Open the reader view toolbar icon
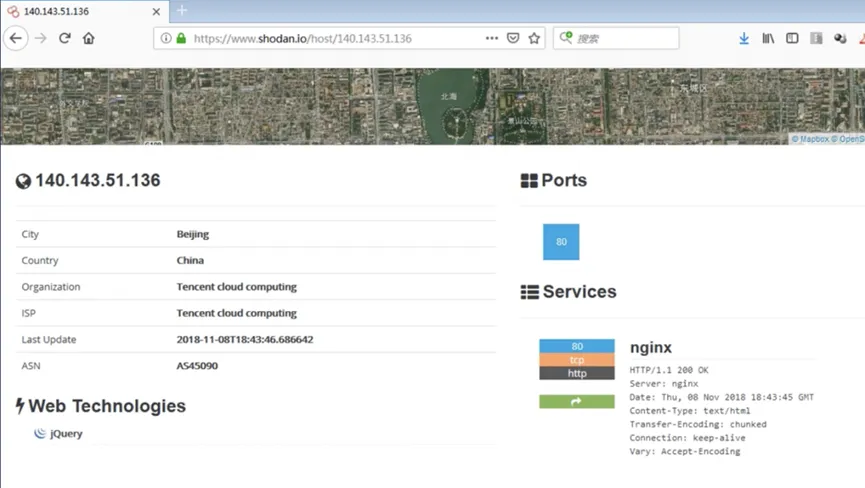The image size is (865, 488). [x=816, y=38]
